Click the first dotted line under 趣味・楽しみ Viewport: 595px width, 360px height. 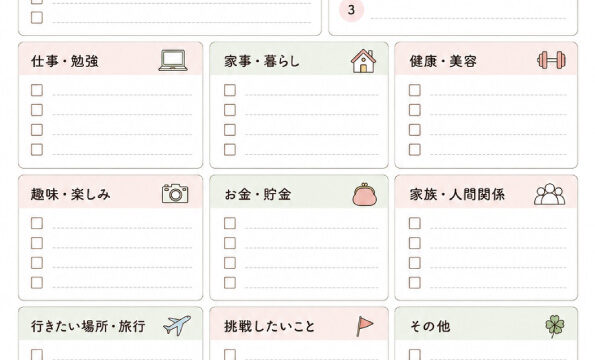coord(122,228)
